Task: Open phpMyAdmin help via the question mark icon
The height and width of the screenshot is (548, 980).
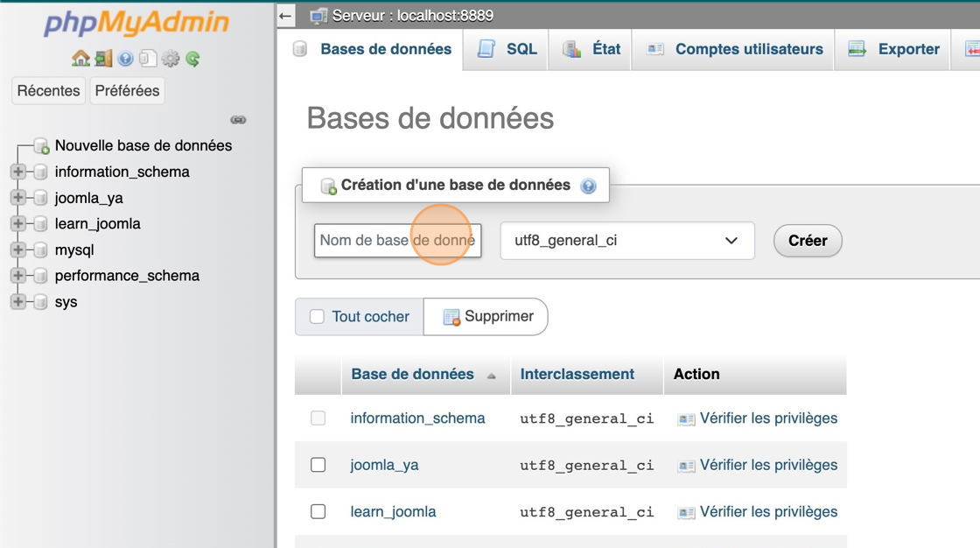Action: click(123, 59)
